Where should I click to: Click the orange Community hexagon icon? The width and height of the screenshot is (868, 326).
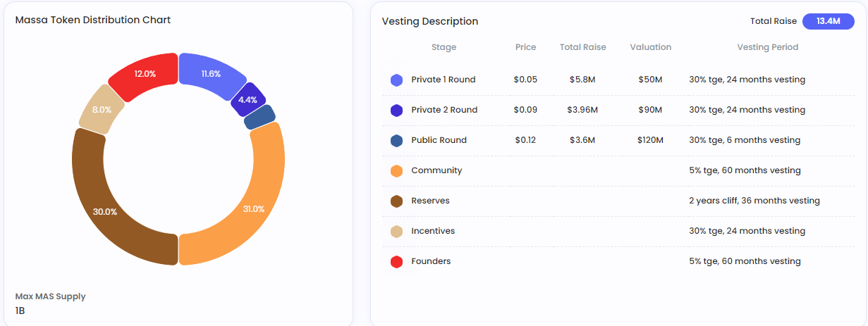[x=397, y=170]
